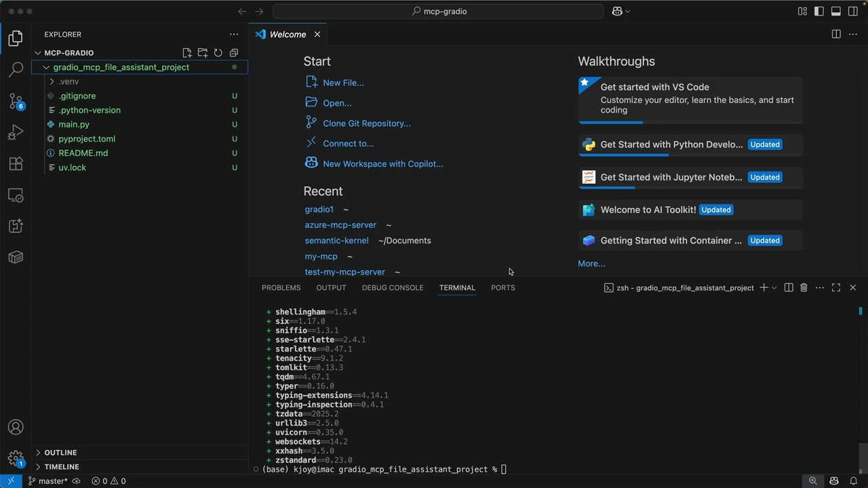Switch to the OUTPUT tab
The image size is (868, 488).
click(x=331, y=287)
